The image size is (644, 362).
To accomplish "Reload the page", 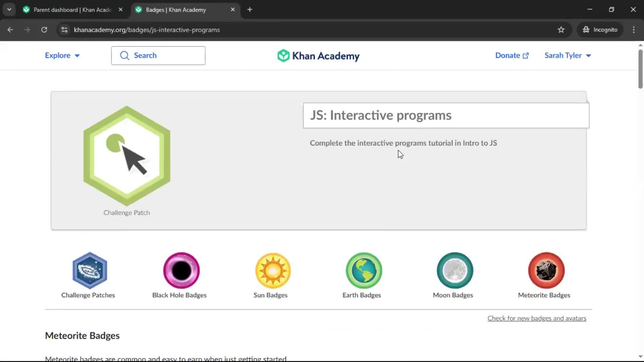I will 44,30.
